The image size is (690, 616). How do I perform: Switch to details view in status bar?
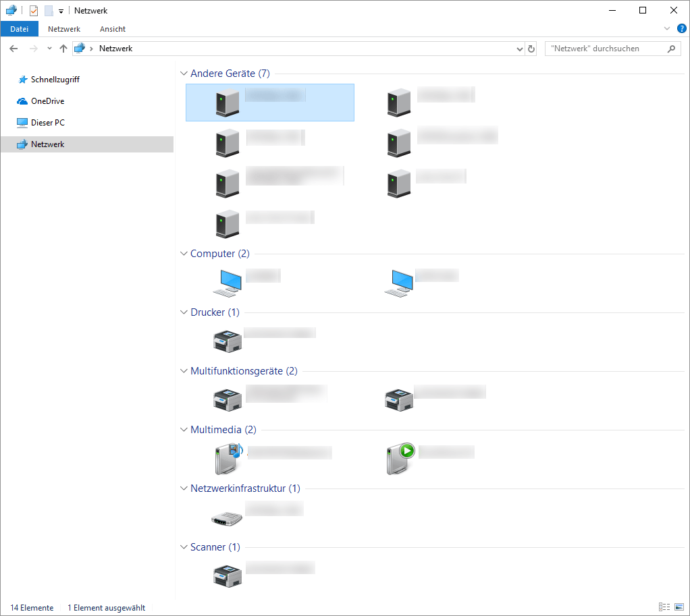(664, 607)
